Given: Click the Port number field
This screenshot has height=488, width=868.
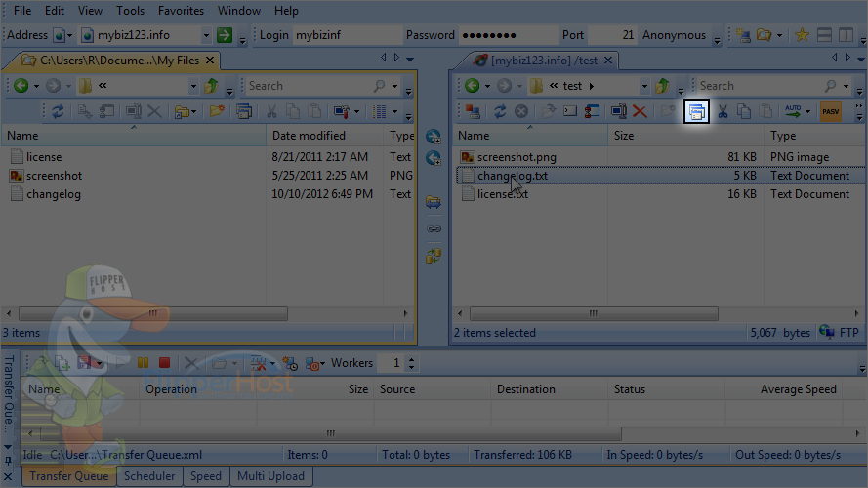Looking at the screenshot, I should tap(611, 35).
